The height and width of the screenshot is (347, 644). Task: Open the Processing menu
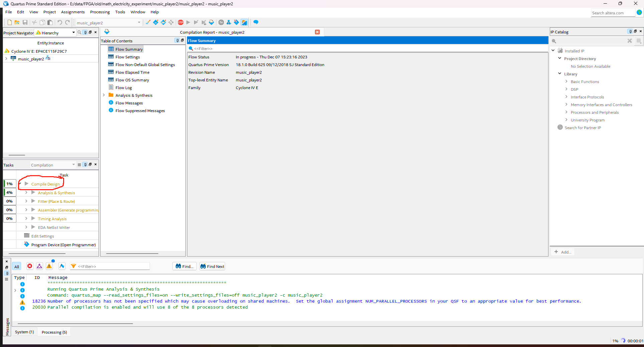pos(100,12)
